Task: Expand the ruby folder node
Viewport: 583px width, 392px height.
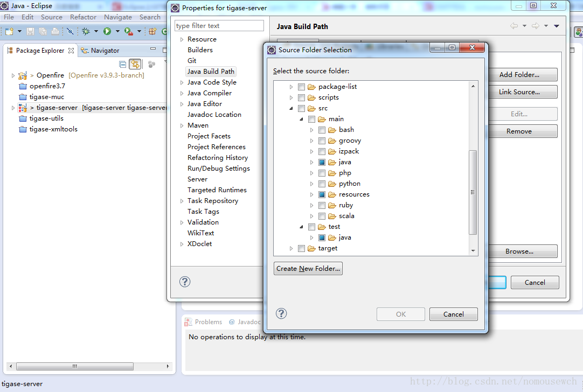Action: click(x=311, y=206)
